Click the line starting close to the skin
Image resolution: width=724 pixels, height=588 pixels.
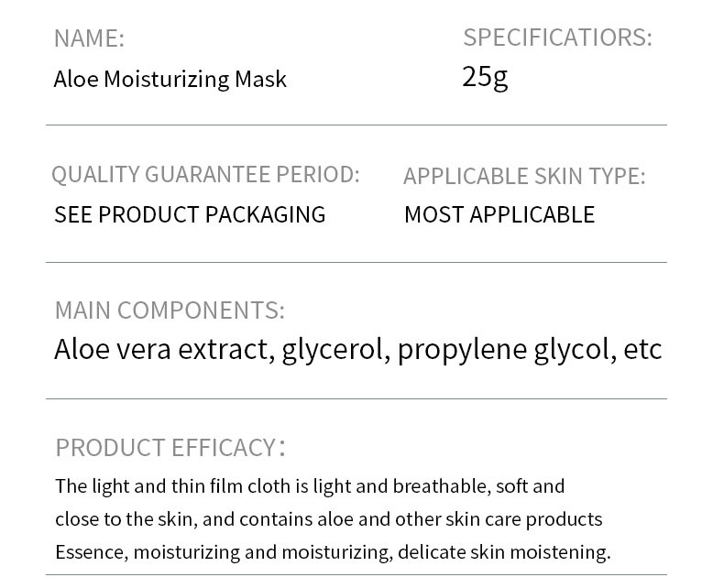click(x=328, y=519)
